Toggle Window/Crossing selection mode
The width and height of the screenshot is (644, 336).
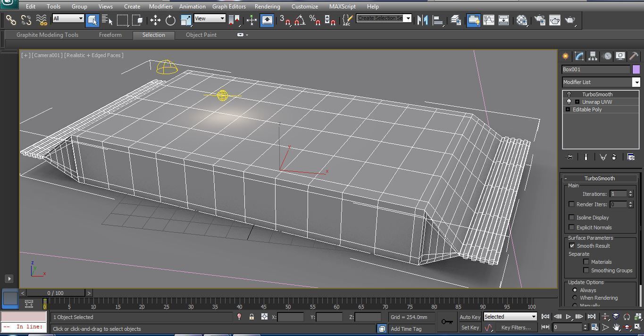[137, 20]
